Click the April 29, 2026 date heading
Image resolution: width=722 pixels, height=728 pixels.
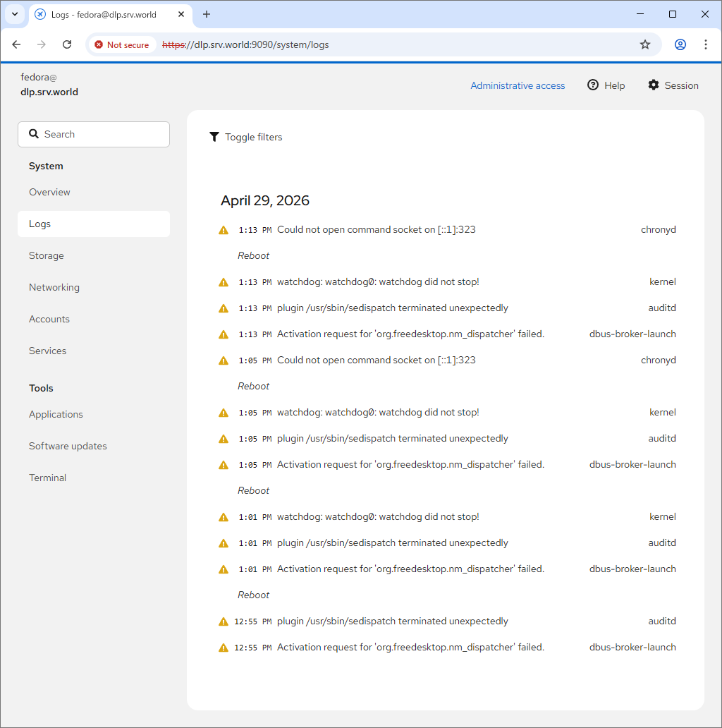(265, 200)
